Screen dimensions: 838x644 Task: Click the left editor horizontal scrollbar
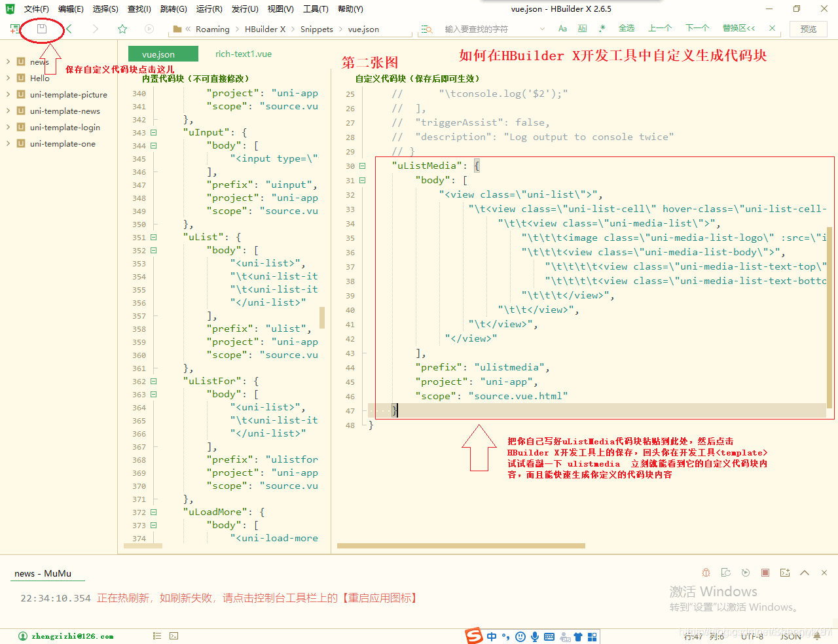[x=143, y=546]
